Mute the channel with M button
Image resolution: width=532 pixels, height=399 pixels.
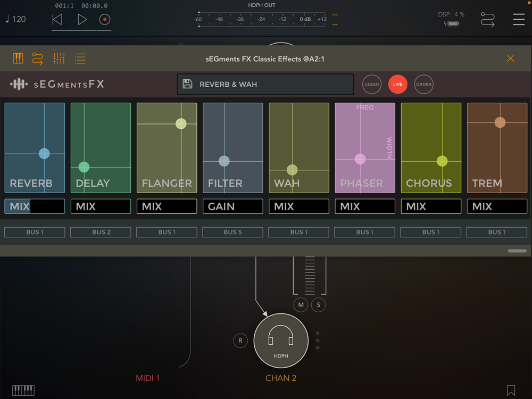[x=301, y=305]
